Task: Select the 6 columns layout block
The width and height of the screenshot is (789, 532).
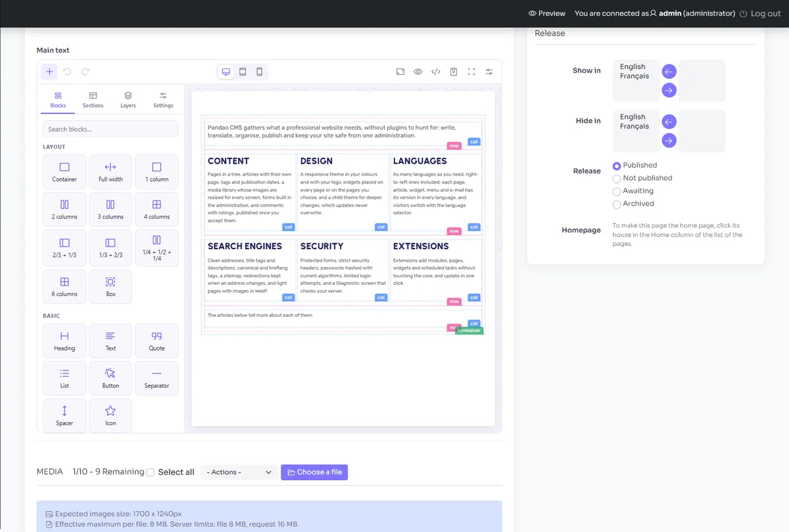Action: pyautogui.click(x=64, y=287)
